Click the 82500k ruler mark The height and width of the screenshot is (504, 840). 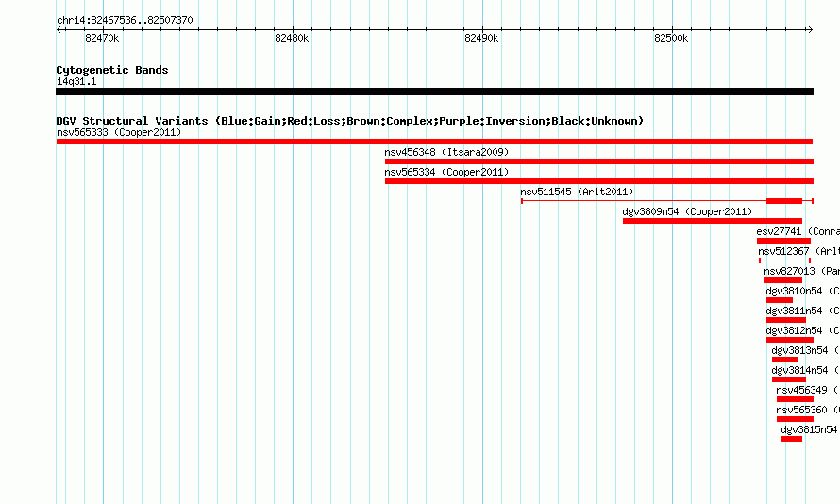click(x=671, y=38)
